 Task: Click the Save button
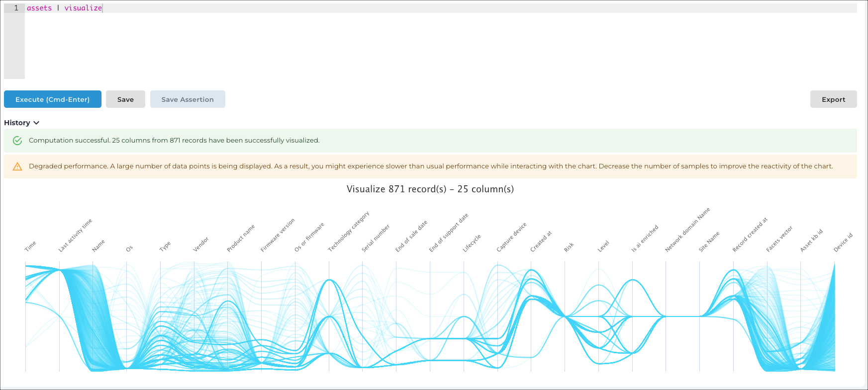click(x=125, y=99)
